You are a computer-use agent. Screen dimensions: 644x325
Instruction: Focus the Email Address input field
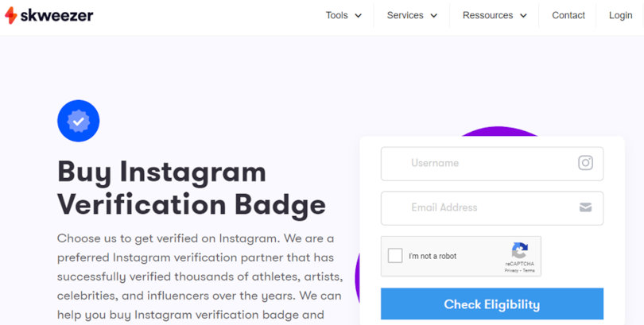(492, 208)
